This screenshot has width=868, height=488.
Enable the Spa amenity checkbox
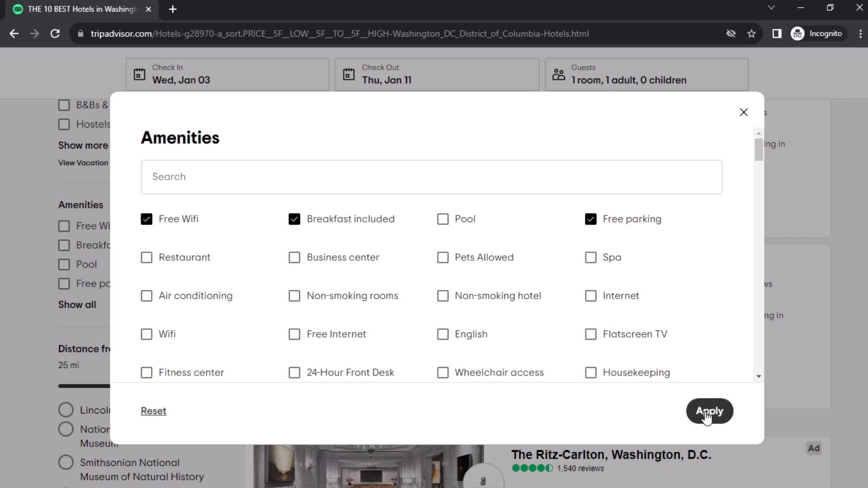591,257
